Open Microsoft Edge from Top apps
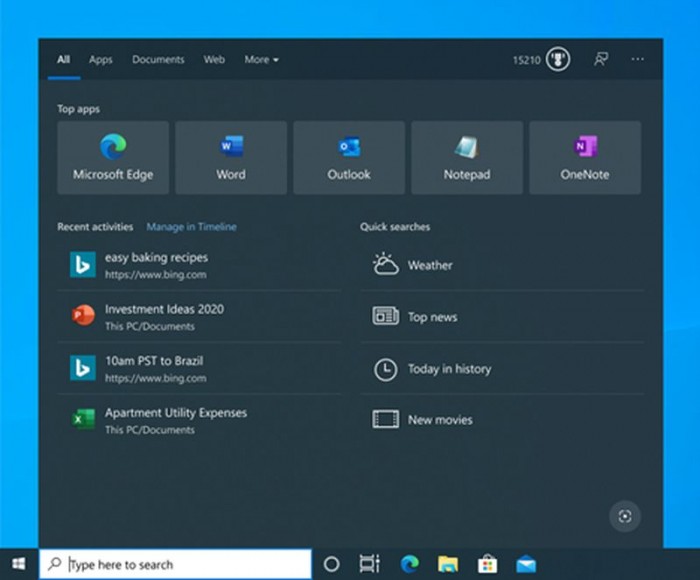 (x=113, y=157)
